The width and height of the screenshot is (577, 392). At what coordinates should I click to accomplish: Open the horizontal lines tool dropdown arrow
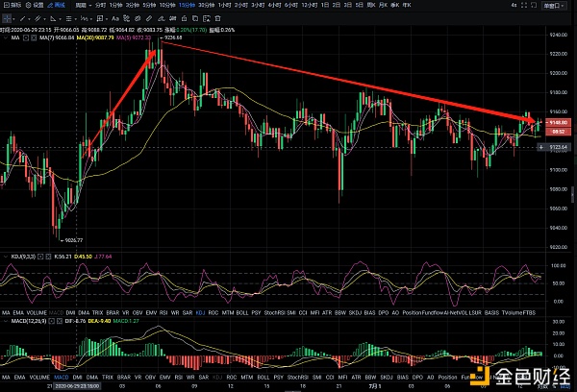point(75,19)
